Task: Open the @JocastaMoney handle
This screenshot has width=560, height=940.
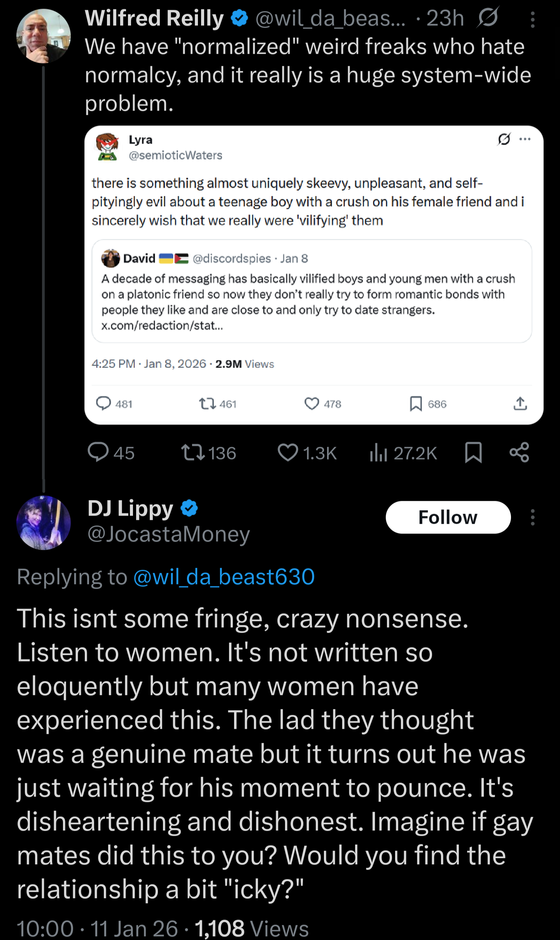Action: (168, 534)
